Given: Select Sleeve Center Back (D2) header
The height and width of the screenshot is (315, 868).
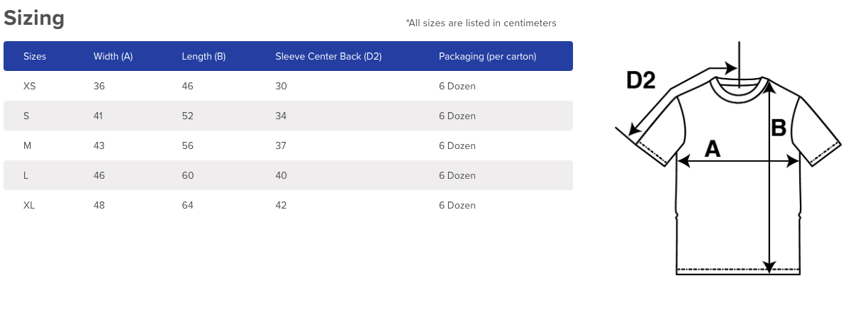Looking at the screenshot, I should pyautogui.click(x=328, y=56).
